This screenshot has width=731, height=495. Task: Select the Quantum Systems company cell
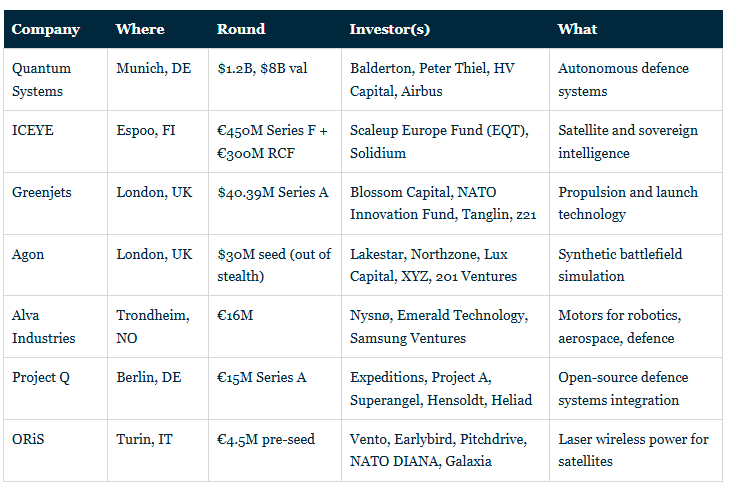pos(55,80)
